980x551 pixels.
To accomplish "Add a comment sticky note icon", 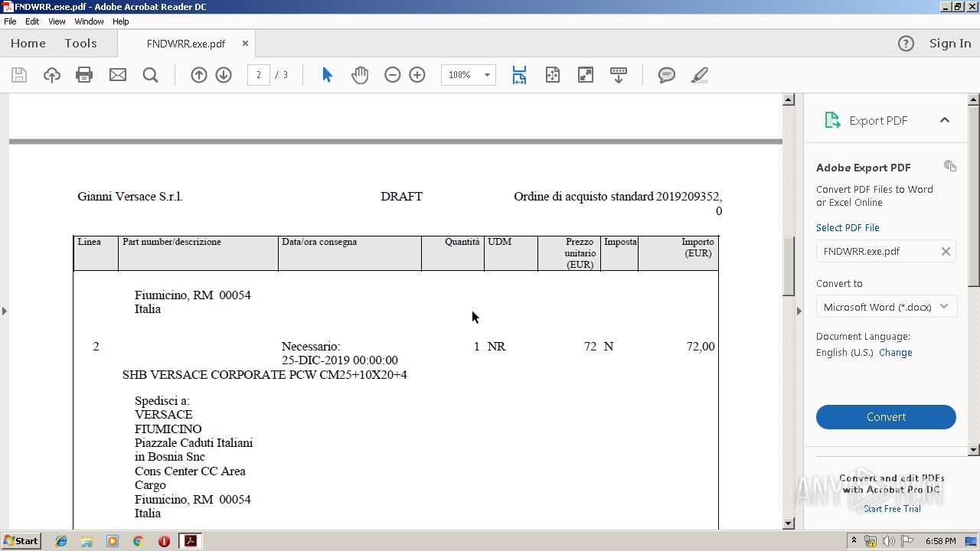I will point(667,75).
